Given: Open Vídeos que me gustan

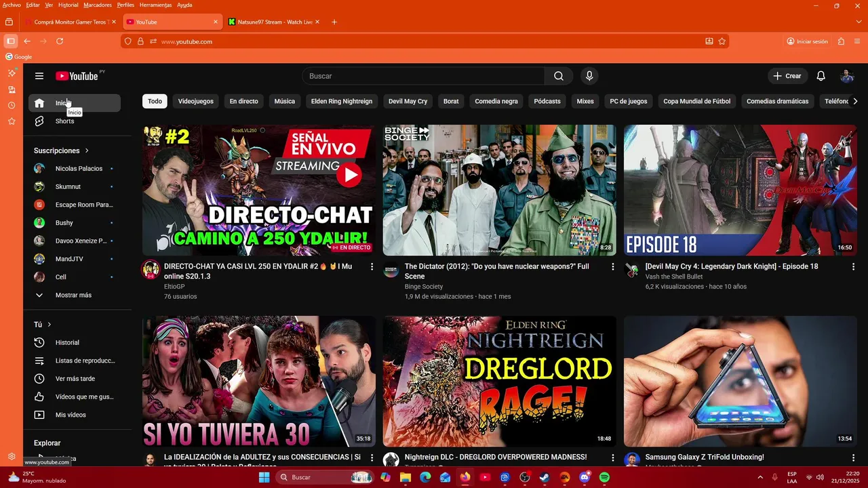Looking at the screenshot, I should (75, 396).
